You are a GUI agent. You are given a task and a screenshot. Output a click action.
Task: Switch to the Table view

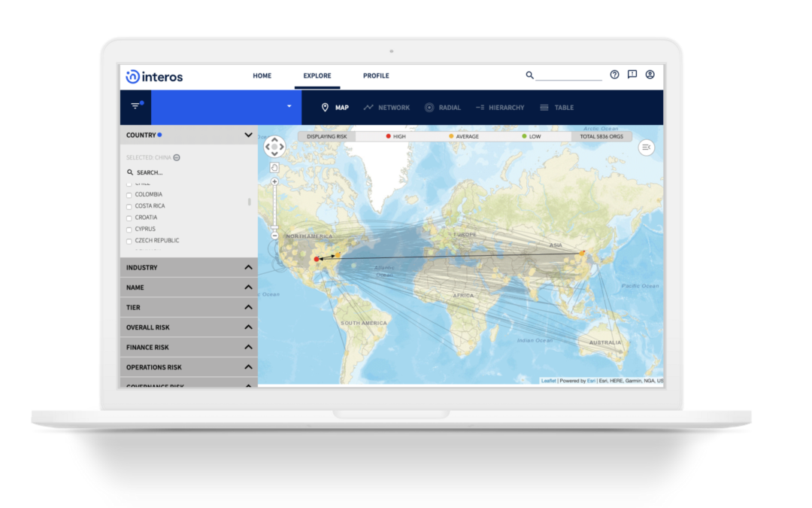557,108
